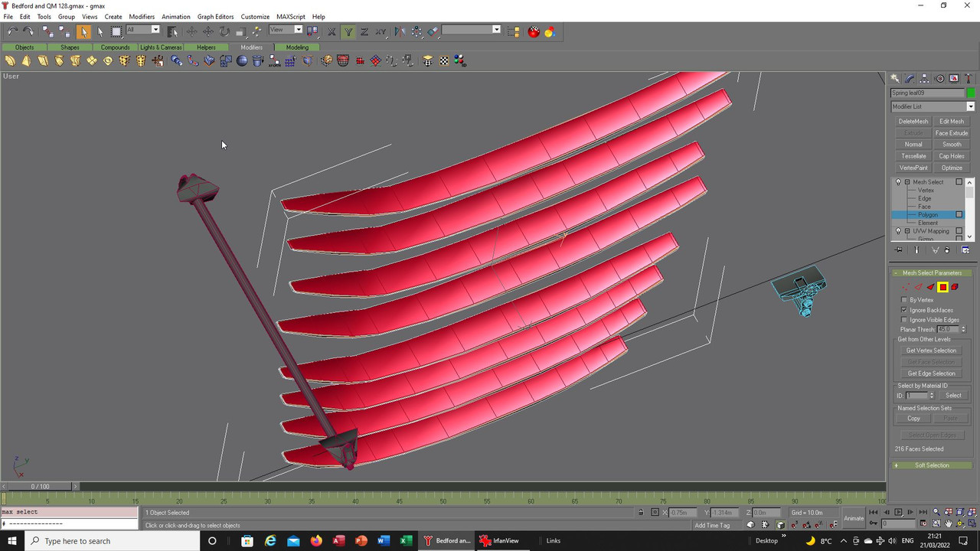Collapse the Mesh Select stack entry tree
Image resolution: width=980 pixels, height=551 pixels.
pos(907,182)
